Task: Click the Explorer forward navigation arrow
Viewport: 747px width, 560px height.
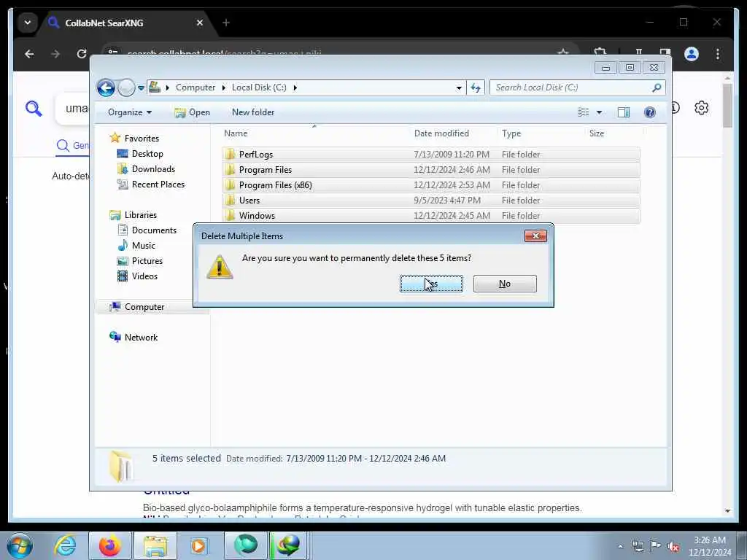Action: (126, 87)
